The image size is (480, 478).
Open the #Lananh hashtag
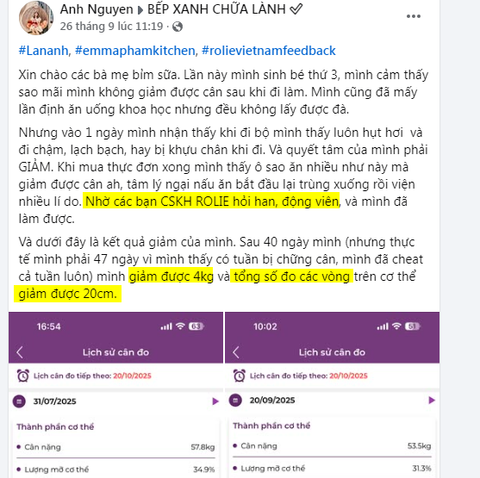coord(43,51)
